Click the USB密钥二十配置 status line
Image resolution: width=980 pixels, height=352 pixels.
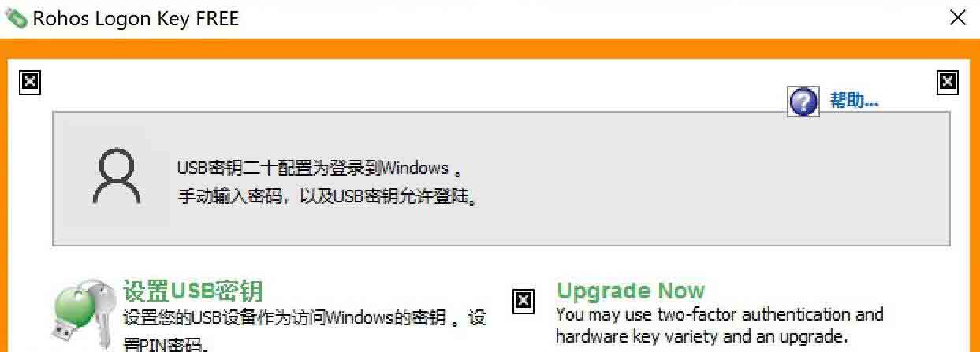[x=319, y=169]
